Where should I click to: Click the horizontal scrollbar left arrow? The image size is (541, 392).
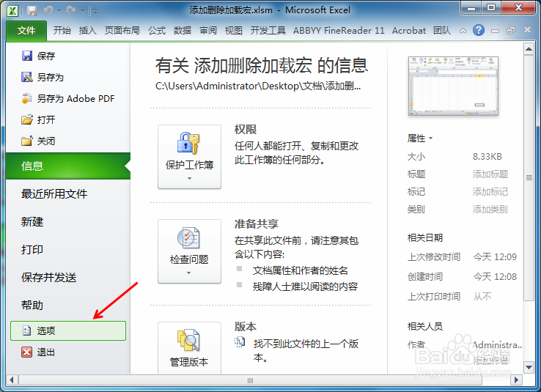point(12,380)
